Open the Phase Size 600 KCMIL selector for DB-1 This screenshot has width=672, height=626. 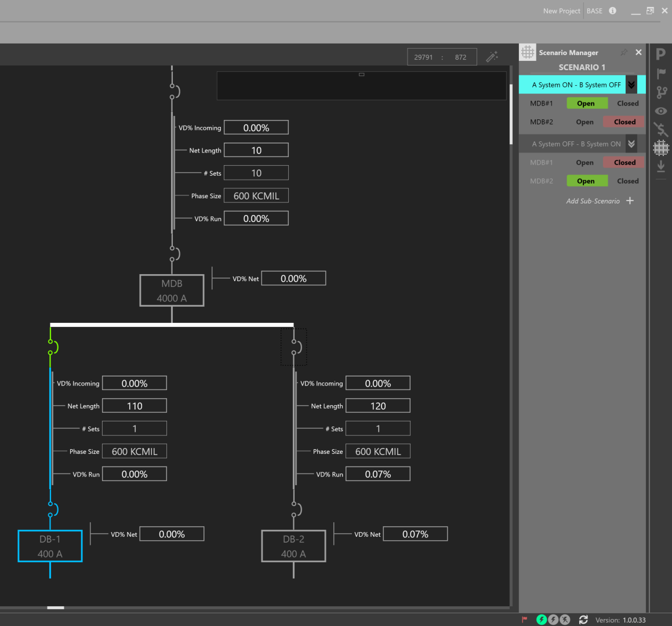[134, 451]
